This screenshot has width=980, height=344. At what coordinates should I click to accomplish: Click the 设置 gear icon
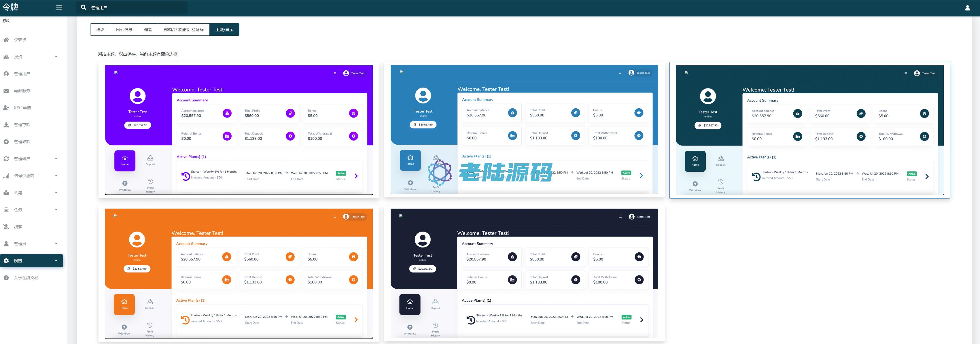point(6,261)
